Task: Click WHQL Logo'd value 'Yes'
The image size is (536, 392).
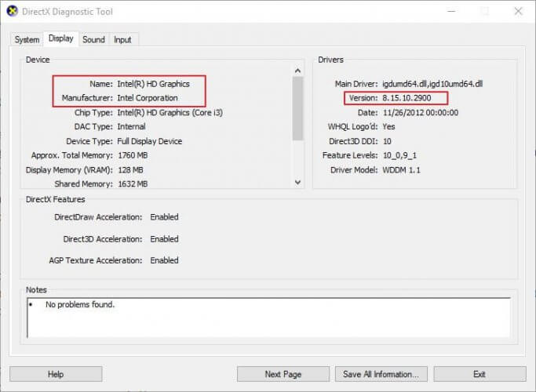Action: [388, 127]
